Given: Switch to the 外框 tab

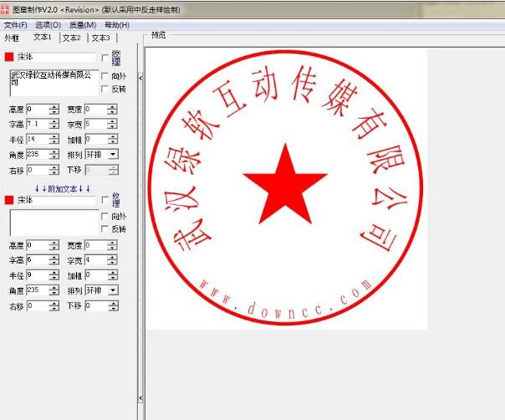Looking at the screenshot, I should [x=12, y=38].
